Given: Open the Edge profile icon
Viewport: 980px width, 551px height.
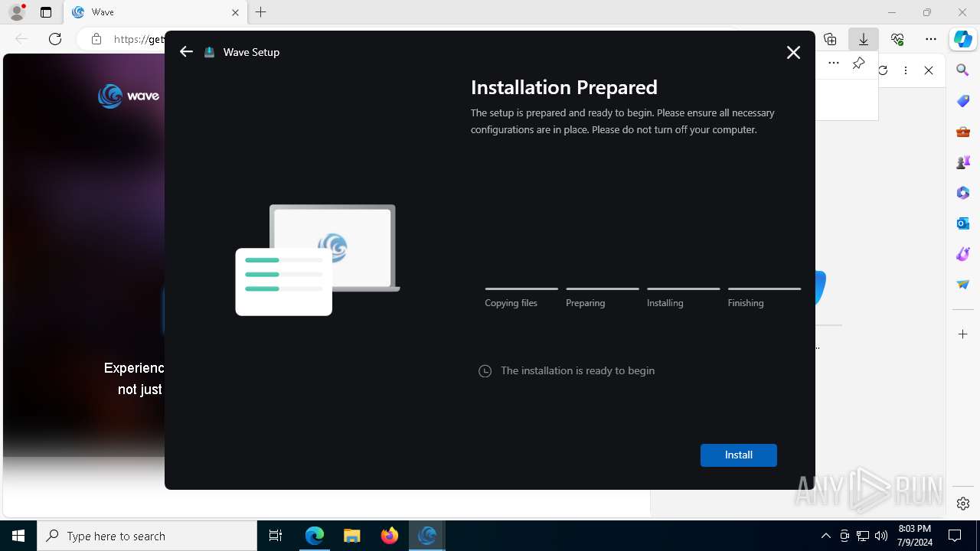Looking at the screenshot, I should pyautogui.click(x=16, y=12).
